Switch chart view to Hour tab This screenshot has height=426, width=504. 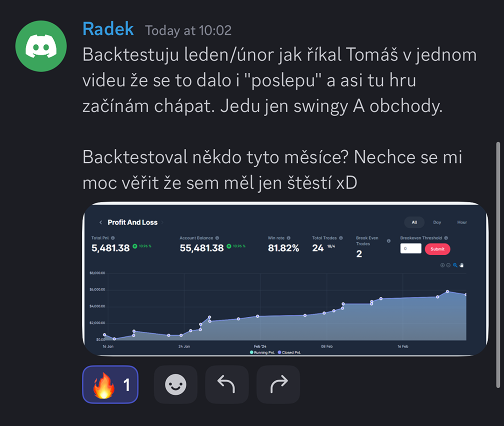click(x=462, y=222)
